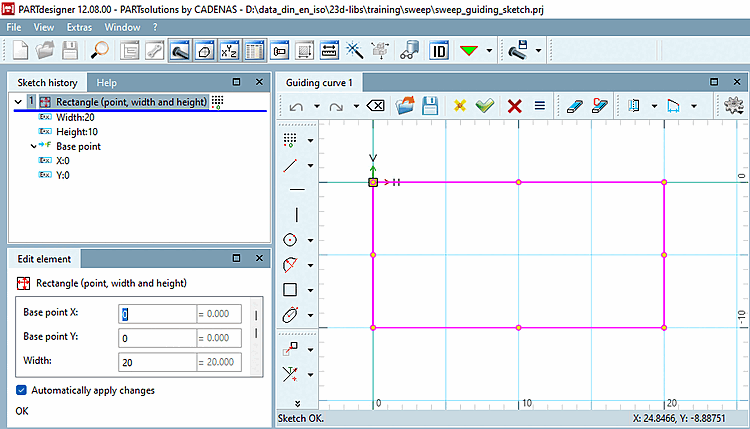The height and width of the screenshot is (429, 750).
Task: Collapse the Rectangle history tree item
Action: pos(18,102)
